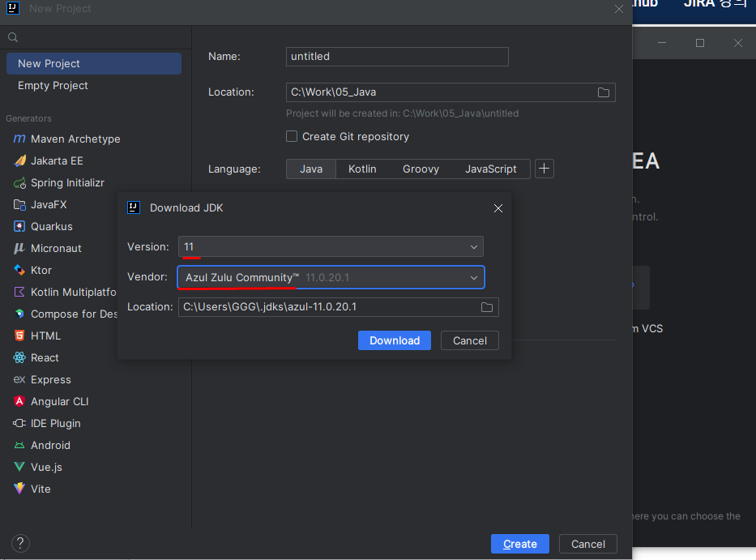Select Micronaut generator icon
The image size is (756, 560).
point(19,249)
